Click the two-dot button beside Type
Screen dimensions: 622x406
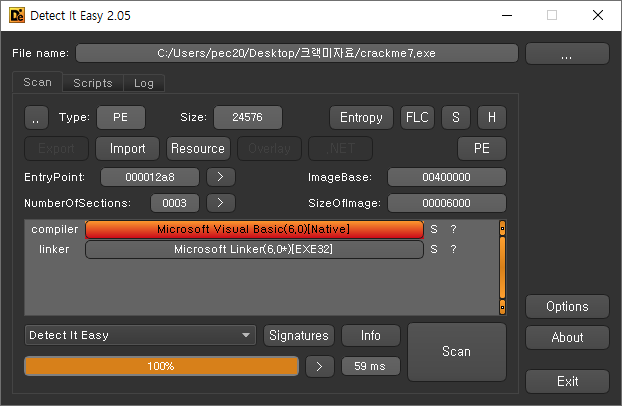[x=36, y=117]
